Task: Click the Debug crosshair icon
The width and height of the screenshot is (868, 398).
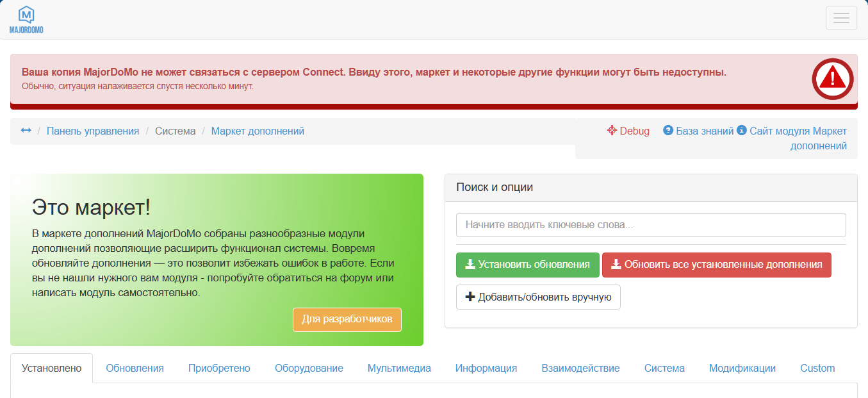Action: point(612,131)
